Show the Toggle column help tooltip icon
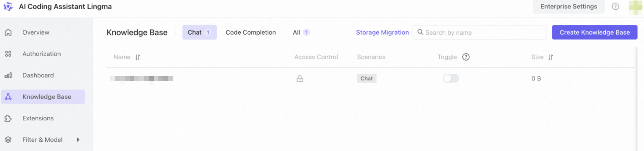Viewport: 644px width, 151px height. coord(466,57)
